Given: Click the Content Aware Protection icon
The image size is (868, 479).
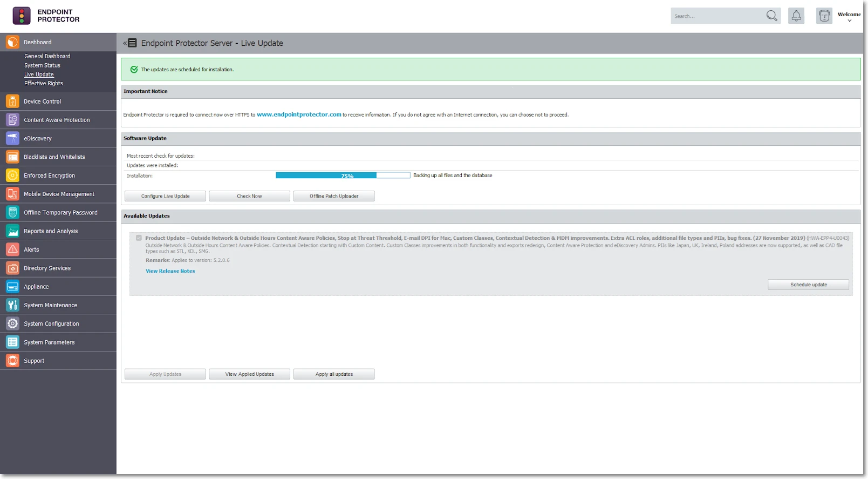Looking at the screenshot, I should point(12,120).
